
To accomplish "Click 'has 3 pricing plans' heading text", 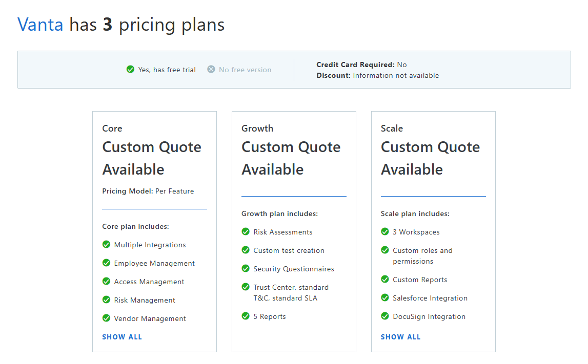I will click(x=147, y=26).
